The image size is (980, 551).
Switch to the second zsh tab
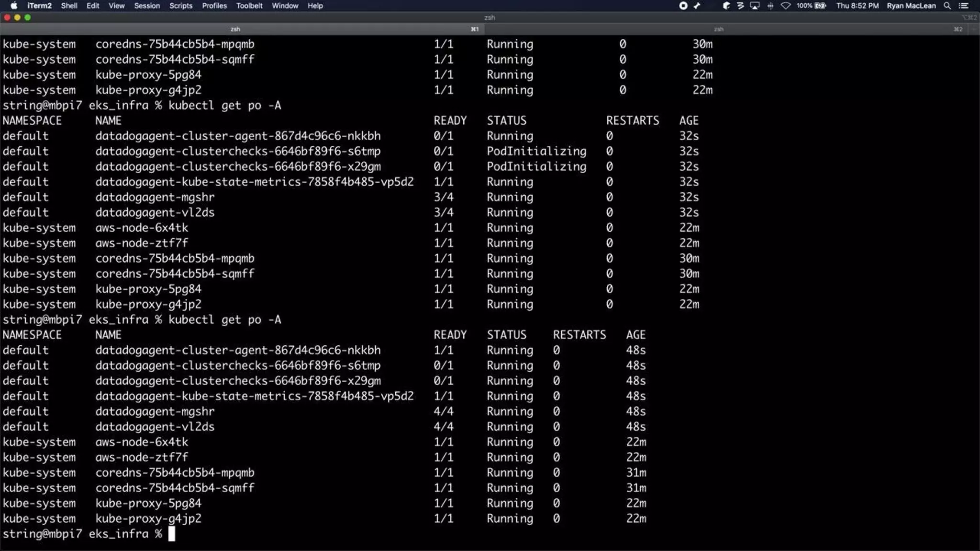(718, 29)
